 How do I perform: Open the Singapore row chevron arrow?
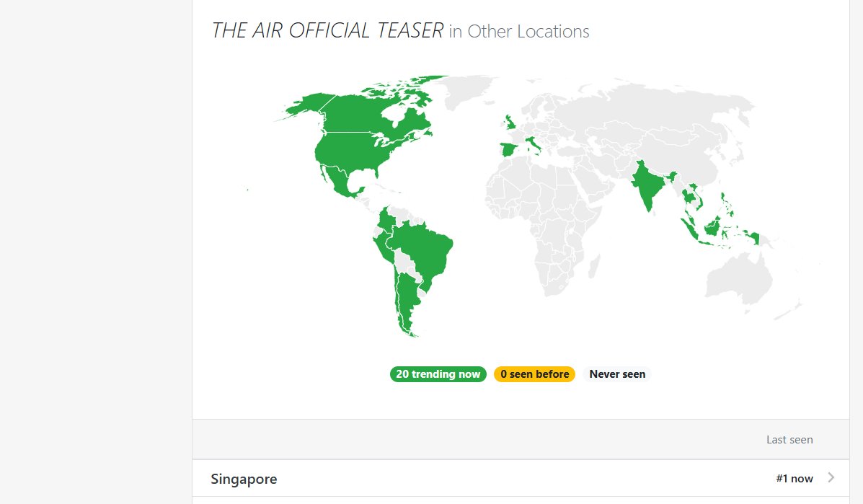831,477
